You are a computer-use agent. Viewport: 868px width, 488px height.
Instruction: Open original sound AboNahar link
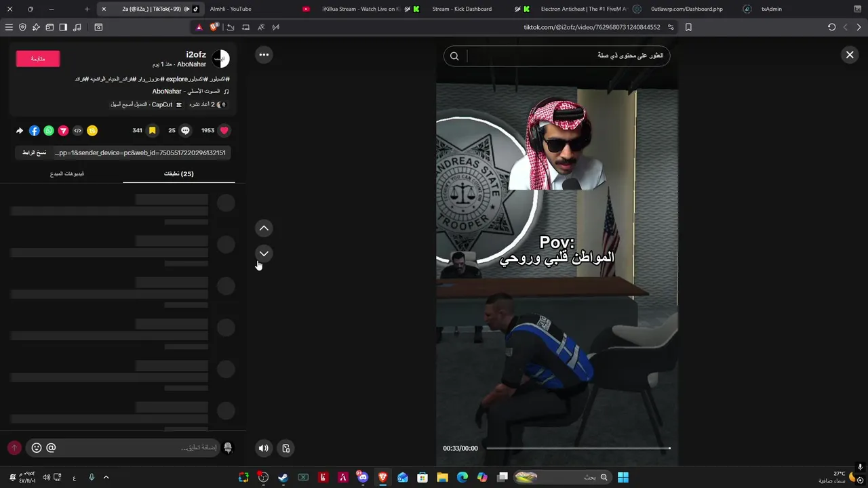click(x=190, y=91)
